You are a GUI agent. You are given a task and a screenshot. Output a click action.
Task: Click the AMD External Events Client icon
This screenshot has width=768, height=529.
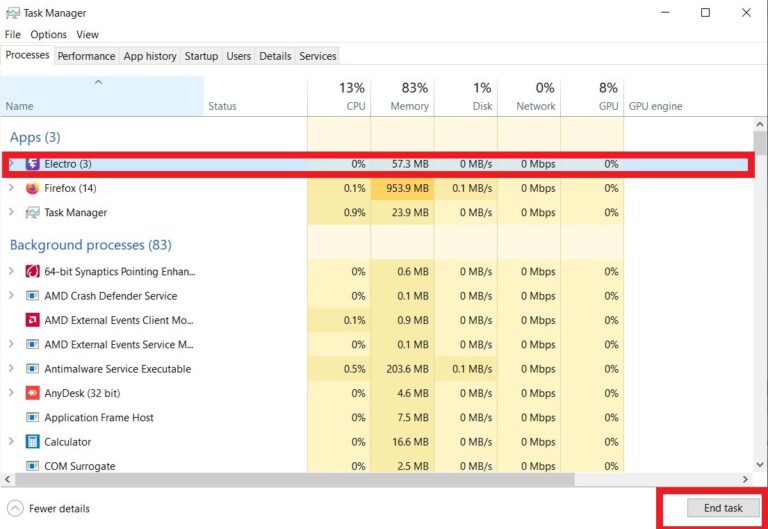32,320
